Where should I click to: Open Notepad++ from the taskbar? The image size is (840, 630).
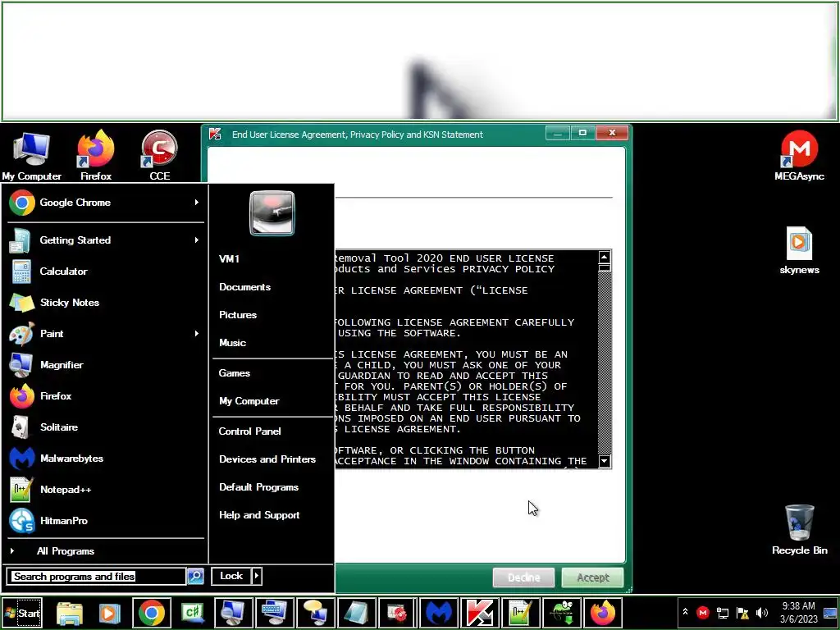[x=520, y=613]
